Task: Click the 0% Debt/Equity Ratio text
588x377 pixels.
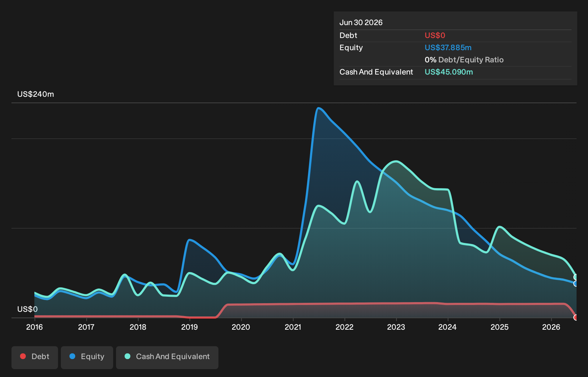Action: point(464,60)
